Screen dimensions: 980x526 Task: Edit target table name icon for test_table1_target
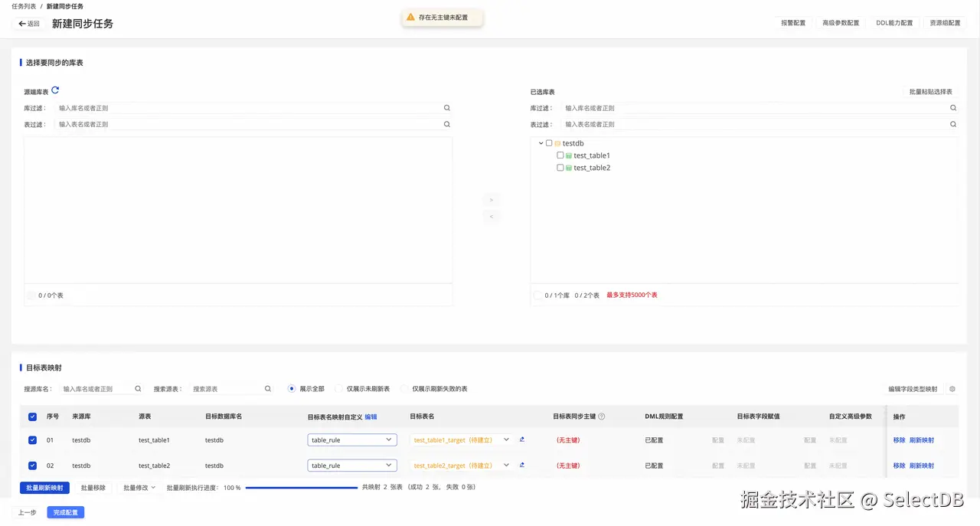click(x=522, y=439)
